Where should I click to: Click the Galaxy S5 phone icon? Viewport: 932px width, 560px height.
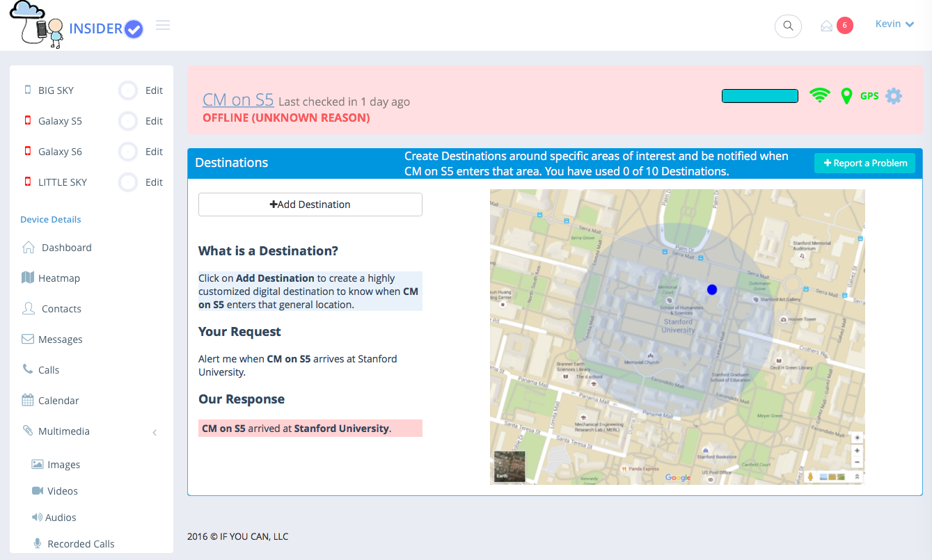(28, 120)
